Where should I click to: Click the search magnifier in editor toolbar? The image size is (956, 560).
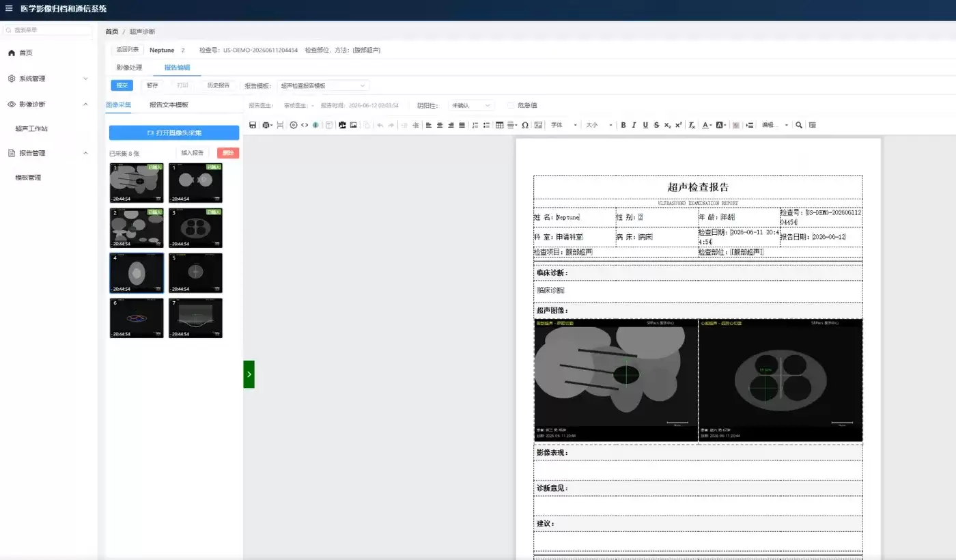(x=799, y=125)
